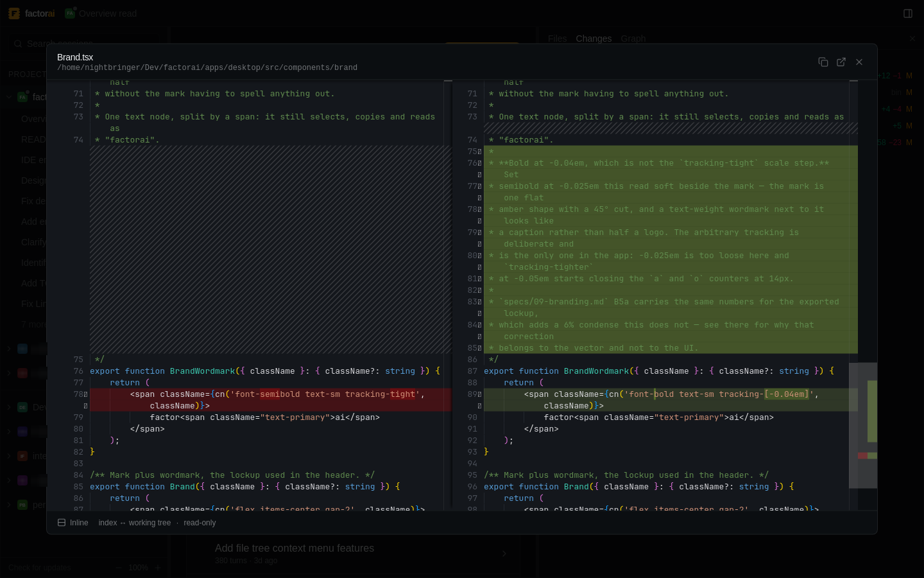This screenshot has height=578, width=924.
Task: Decrease zoom with the minus button
Action: (119, 568)
